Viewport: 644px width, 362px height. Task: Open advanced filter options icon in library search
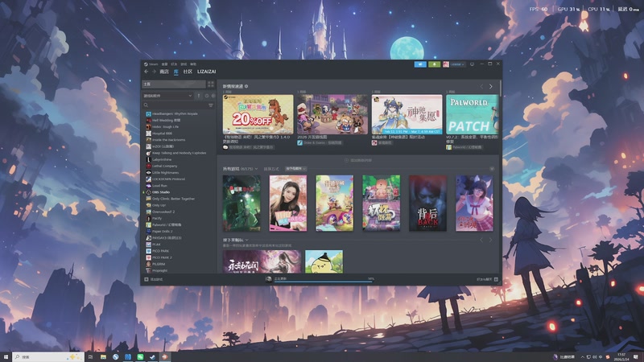click(x=211, y=105)
